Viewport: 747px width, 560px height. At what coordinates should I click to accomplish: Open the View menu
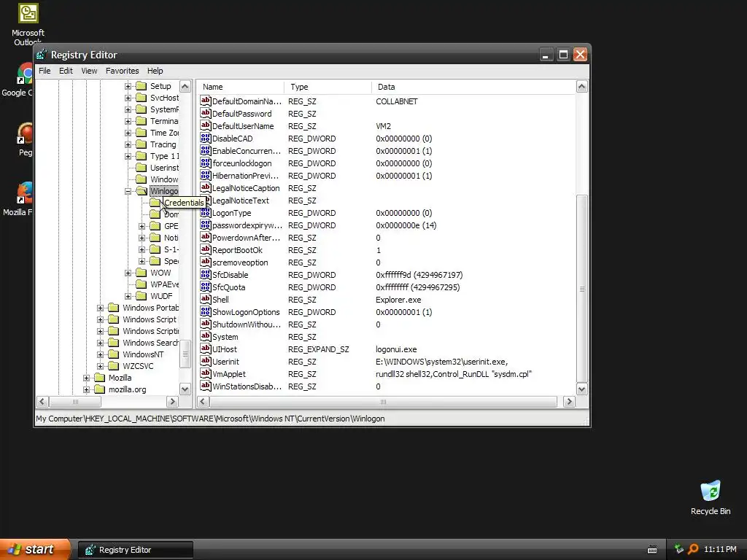pos(89,71)
